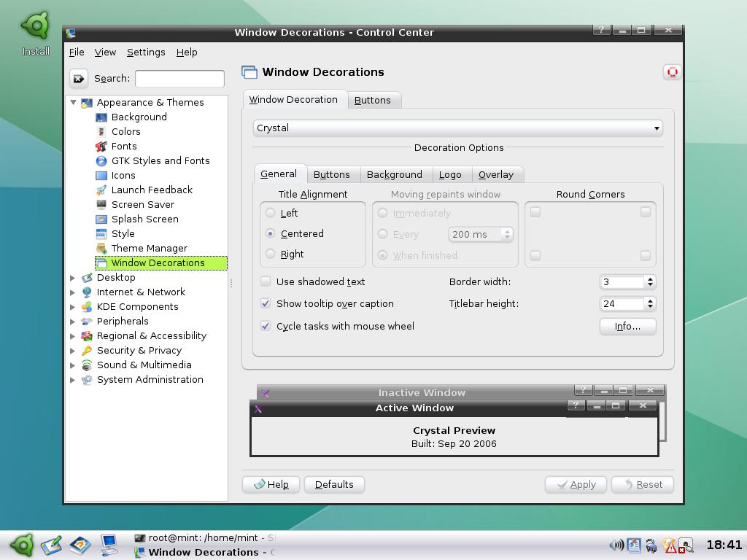Click the Titlebar height spinbox arrows
Viewport: 747px width, 560px height.
point(650,304)
